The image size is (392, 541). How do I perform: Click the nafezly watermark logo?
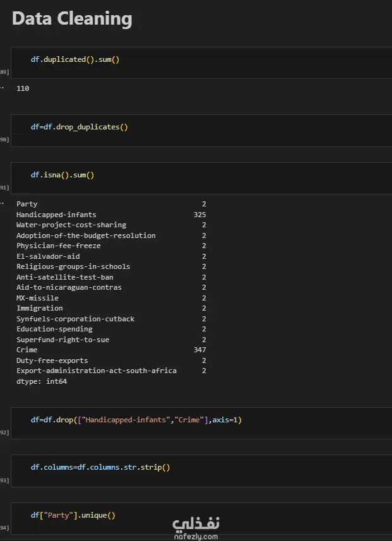click(196, 523)
